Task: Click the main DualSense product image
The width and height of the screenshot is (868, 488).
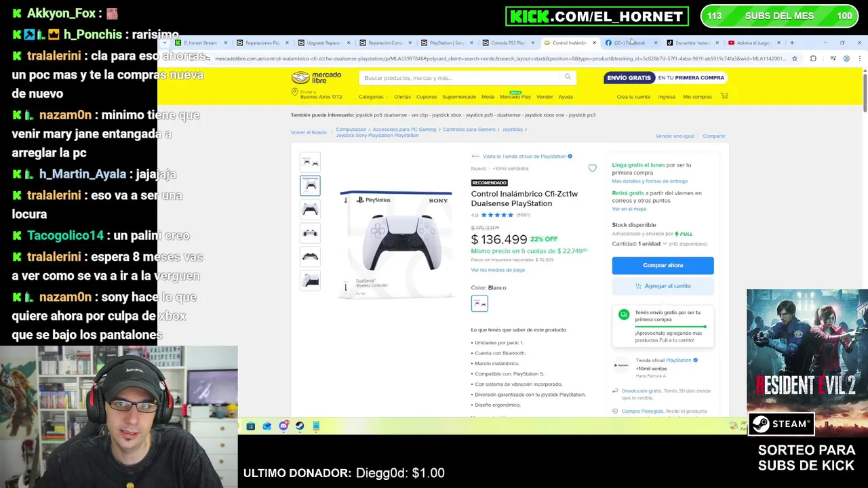Action: (x=396, y=244)
